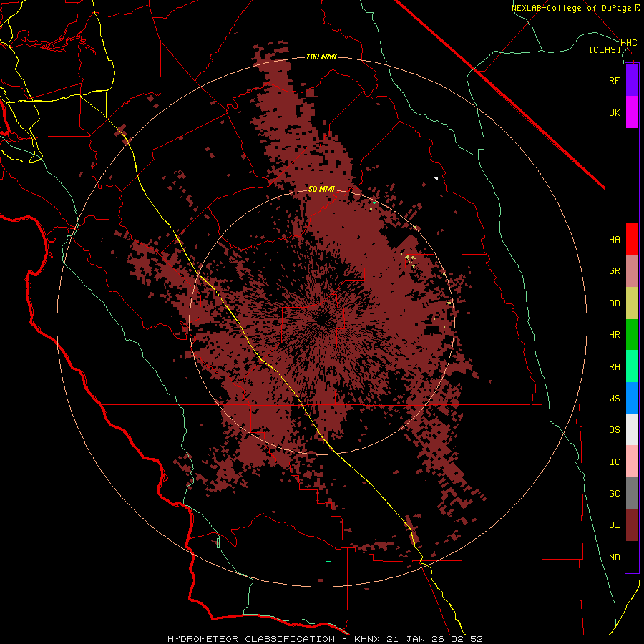Click the BD legend label
The height and width of the screenshot is (644, 644).
coord(614,303)
